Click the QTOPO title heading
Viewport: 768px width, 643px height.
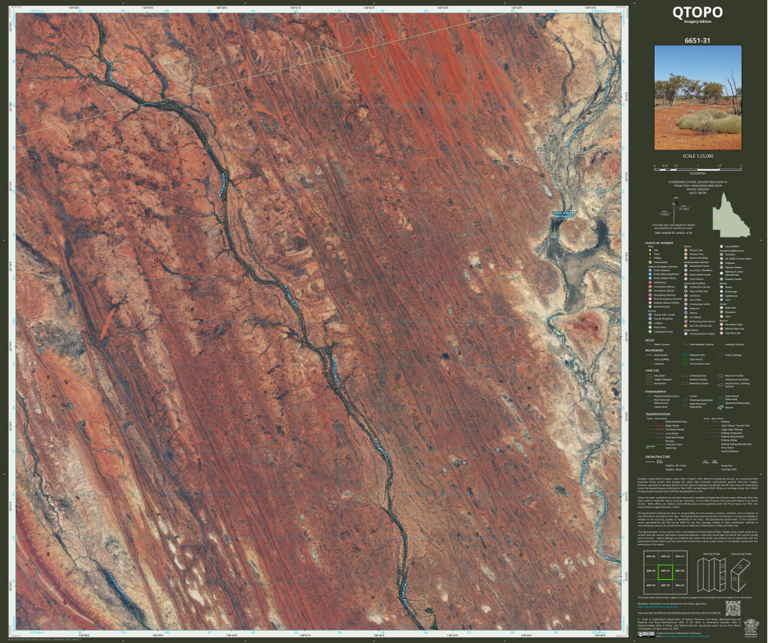697,12
